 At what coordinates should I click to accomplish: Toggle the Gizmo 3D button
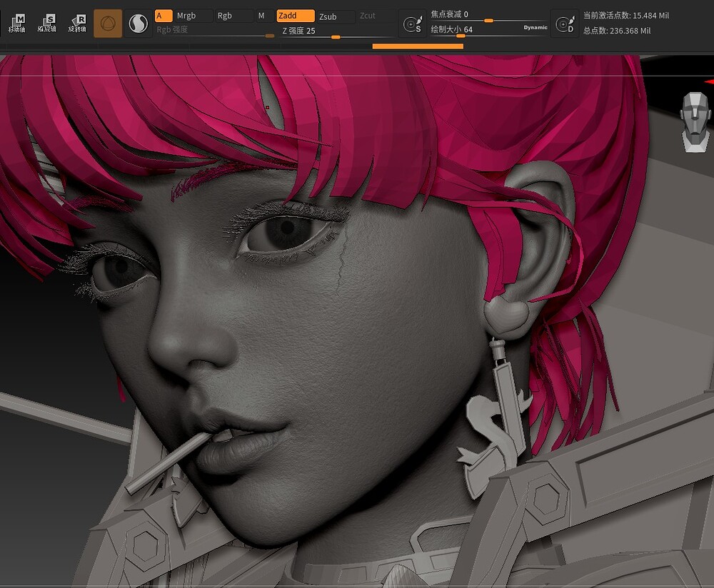pyautogui.click(x=108, y=24)
